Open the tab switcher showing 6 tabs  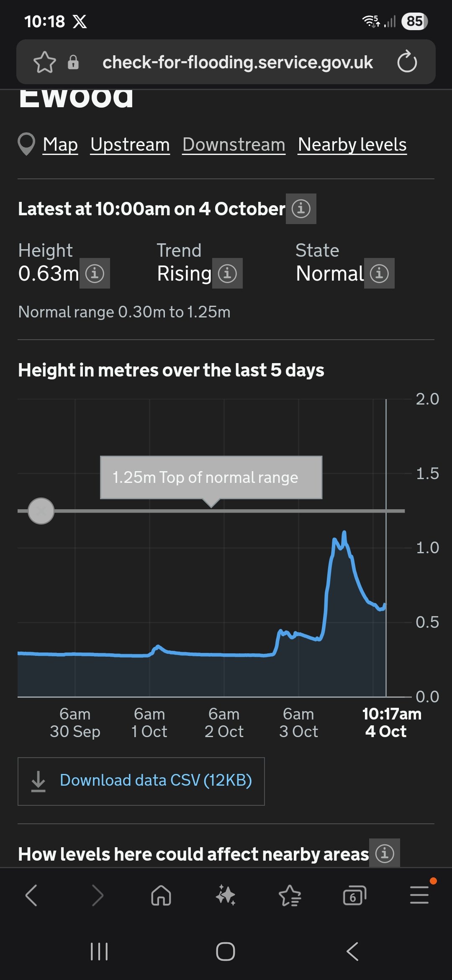click(354, 895)
